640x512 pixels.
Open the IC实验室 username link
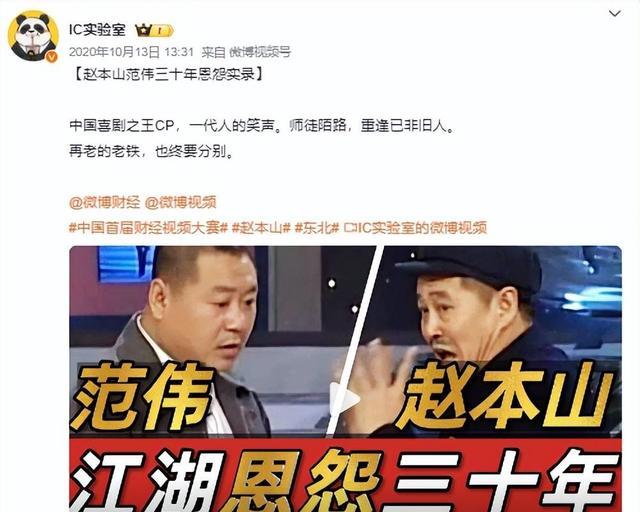(97, 30)
